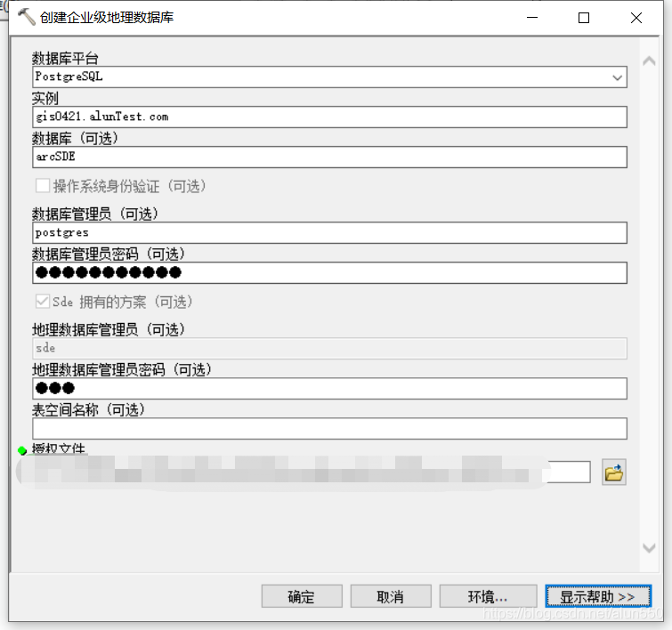The image size is (672, 630).
Task: Expand help with 显示帮助 >> button
Action: click(x=598, y=596)
